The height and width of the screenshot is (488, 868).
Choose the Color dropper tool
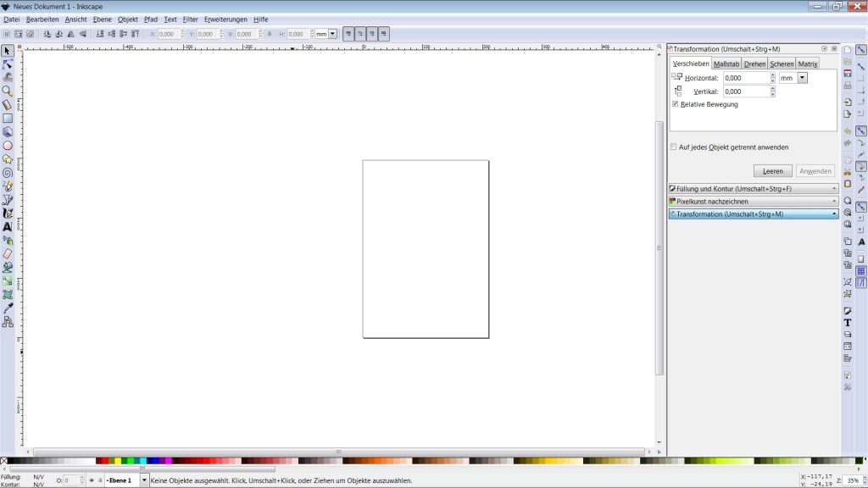pos(8,308)
